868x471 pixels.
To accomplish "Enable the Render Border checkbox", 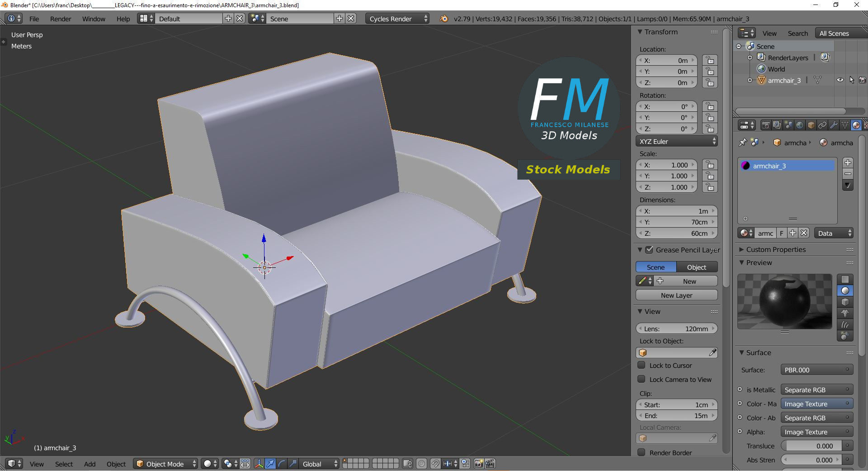I will pyautogui.click(x=641, y=452).
